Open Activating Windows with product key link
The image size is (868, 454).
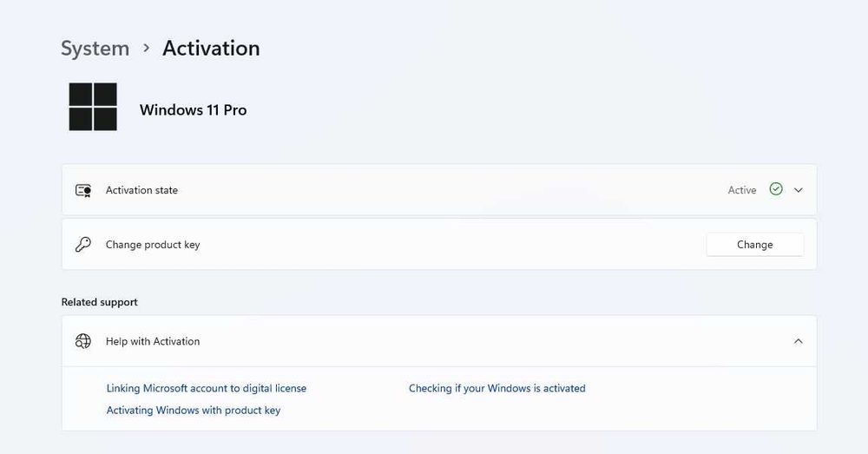coord(194,410)
